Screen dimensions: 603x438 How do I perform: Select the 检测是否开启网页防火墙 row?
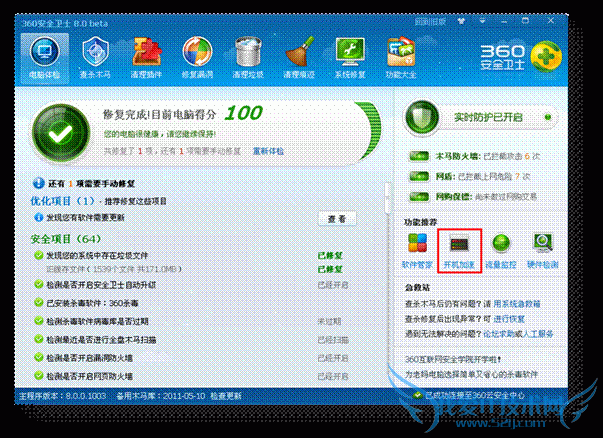coord(192,376)
